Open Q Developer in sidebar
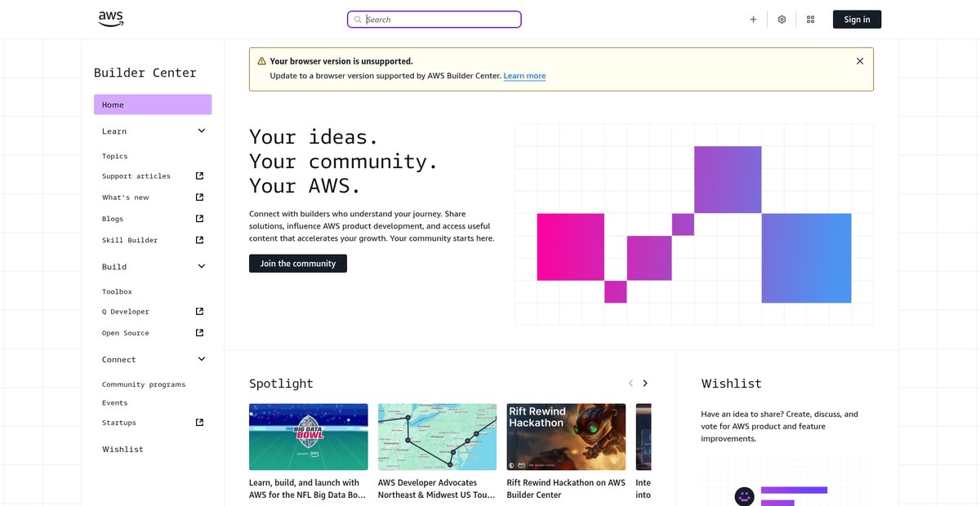The width and height of the screenshot is (980, 506). click(126, 312)
